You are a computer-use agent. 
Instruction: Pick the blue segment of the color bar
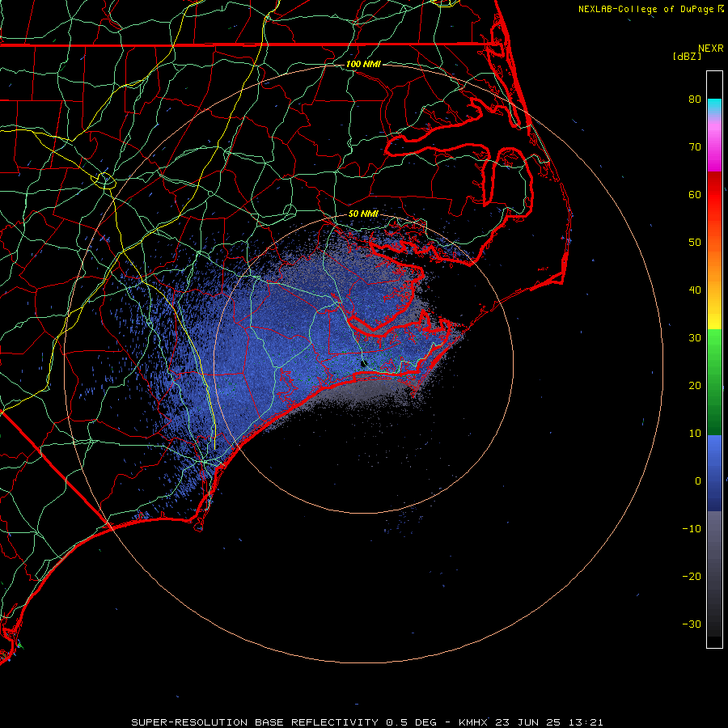pos(714,472)
